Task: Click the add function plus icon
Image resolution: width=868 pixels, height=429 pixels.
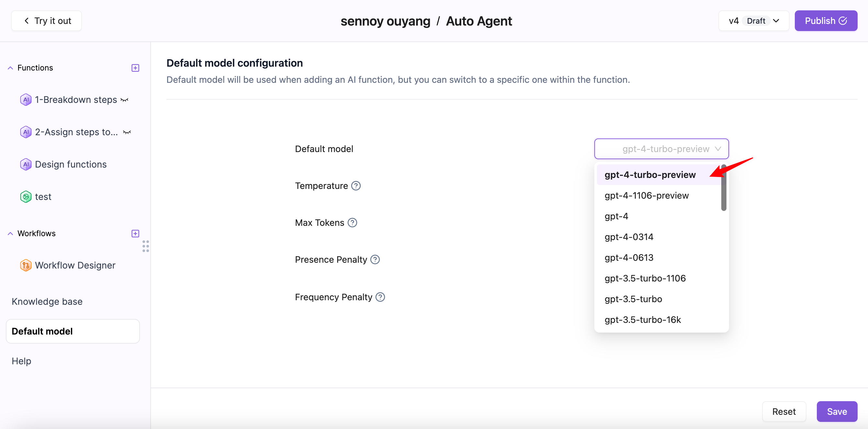Action: pos(135,68)
